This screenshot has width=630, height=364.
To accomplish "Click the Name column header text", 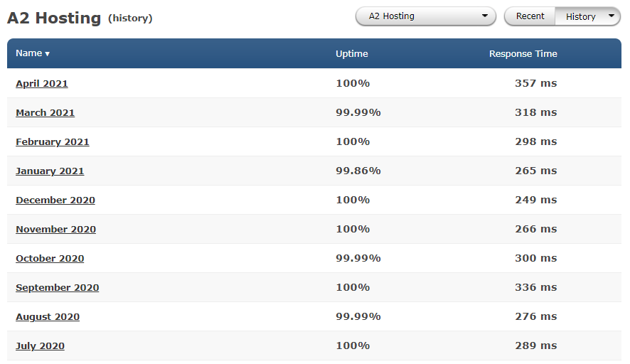I will (x=29, y=53).
